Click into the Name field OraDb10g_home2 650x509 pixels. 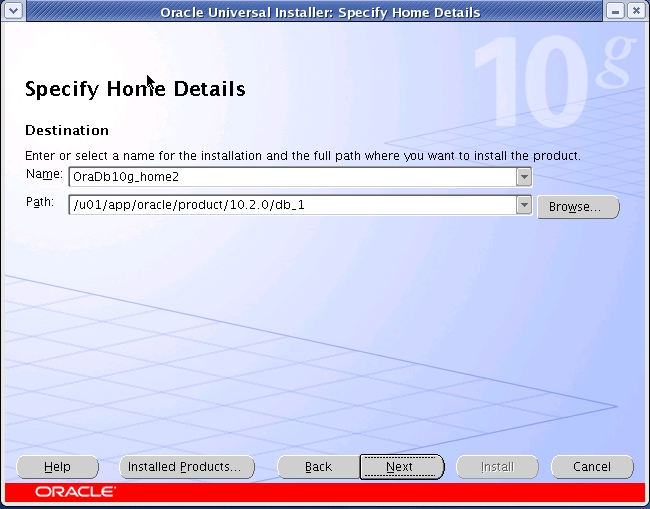(293, 177)
